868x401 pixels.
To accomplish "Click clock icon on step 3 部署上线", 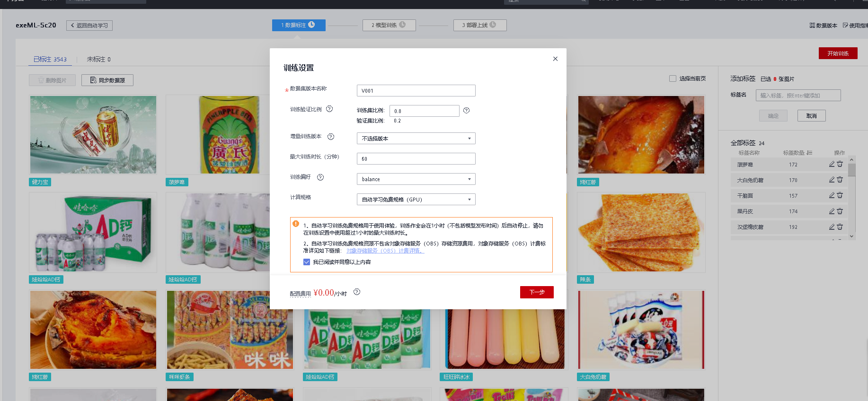I will [493, 25].
